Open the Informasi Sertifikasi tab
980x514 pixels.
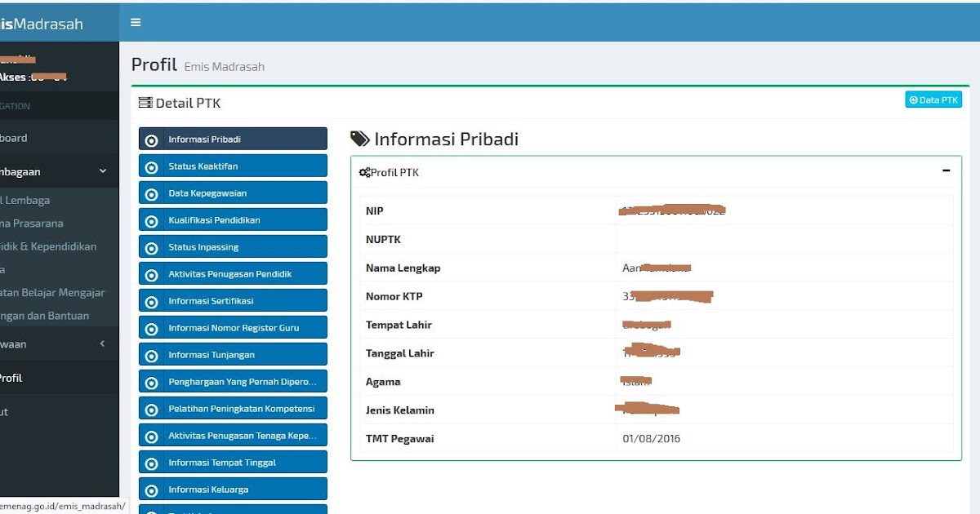tap(233, 301)
